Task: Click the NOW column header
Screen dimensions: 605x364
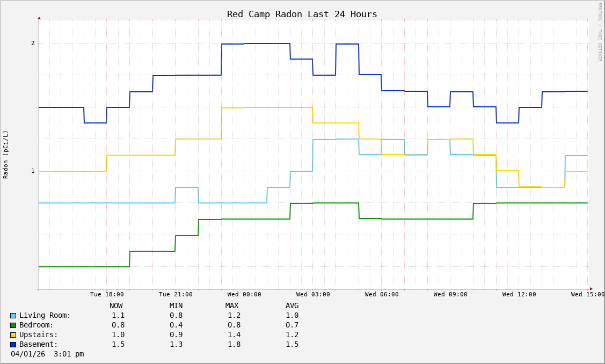Action: click(x=116, y=306)
